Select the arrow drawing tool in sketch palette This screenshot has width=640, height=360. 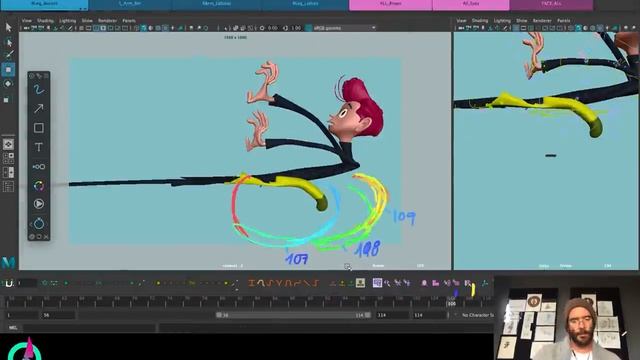click(39, 109)
